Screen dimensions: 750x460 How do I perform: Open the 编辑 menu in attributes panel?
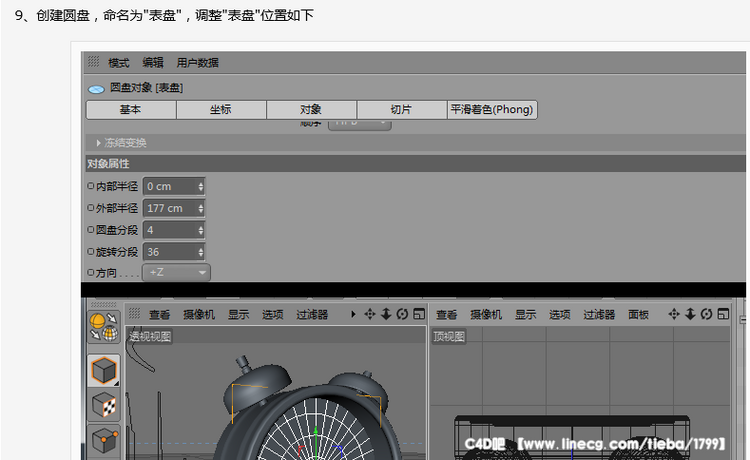click(x=153, y=63)
